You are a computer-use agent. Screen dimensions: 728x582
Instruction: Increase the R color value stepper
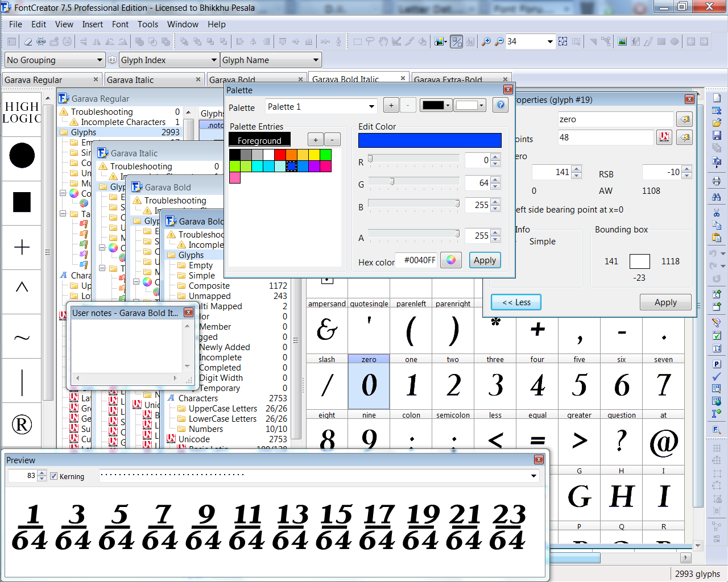496,157
